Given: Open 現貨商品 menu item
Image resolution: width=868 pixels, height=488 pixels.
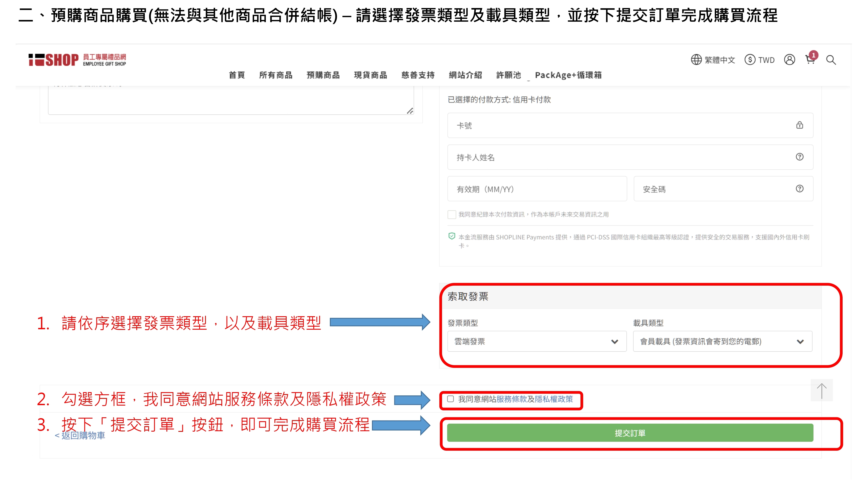Looking at the screenshot, I should (371, 75).
